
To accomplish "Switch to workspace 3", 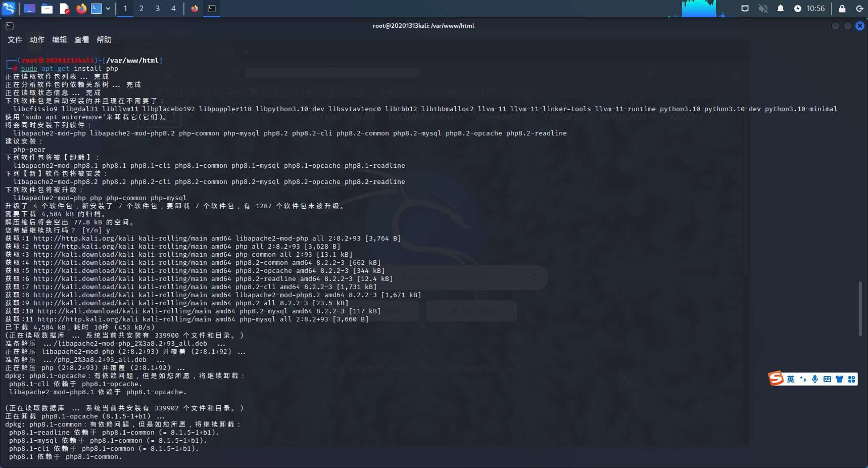I will (x=158, y=9).
